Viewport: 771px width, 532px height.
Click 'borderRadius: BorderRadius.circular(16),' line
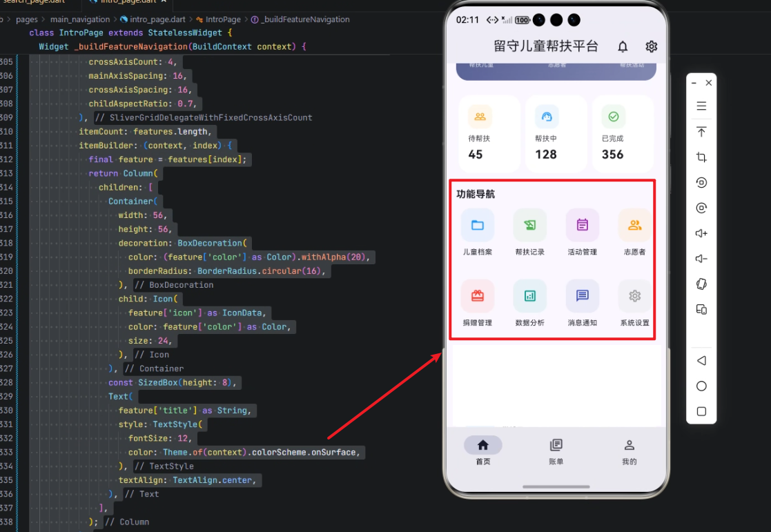tap(226, 271)
